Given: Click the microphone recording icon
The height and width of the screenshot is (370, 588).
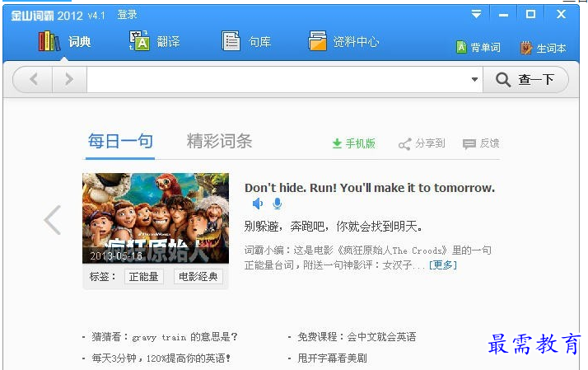Looking at the screenshot, I should 278,204.
